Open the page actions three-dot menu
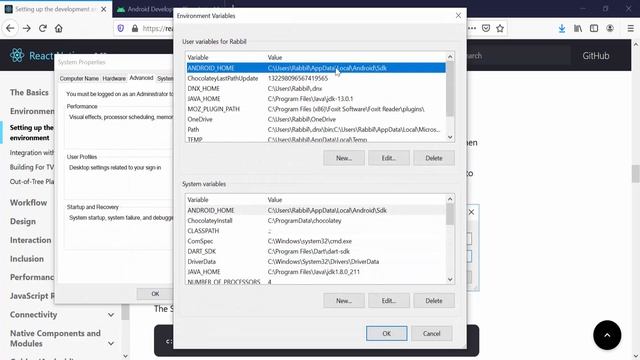Image resolution: width=640 pixels, height=360 pixels. (472, 28)
